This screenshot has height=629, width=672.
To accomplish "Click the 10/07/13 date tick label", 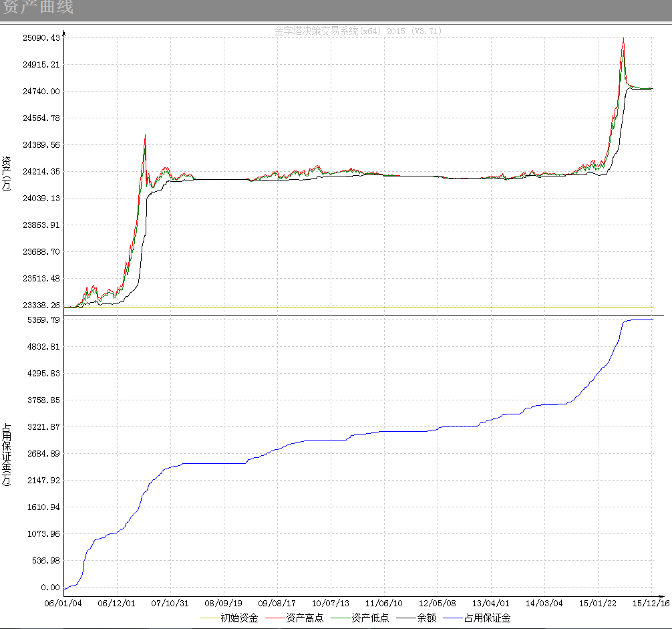I will point(331,603).
